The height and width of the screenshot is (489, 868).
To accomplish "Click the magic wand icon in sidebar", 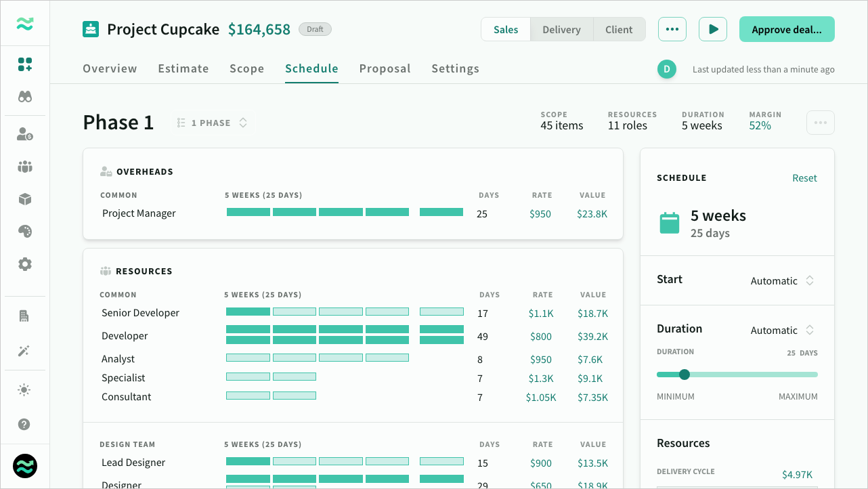I will click(x=25, y=351).
